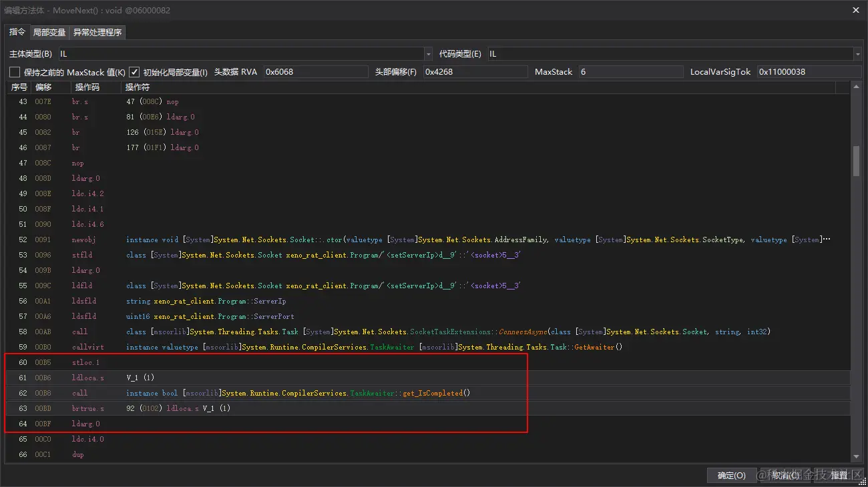This screenshot has height=487, width=868.
Task: Select row 45 operand 126 (015E) ldarg.0
Action: click(162, 132)
